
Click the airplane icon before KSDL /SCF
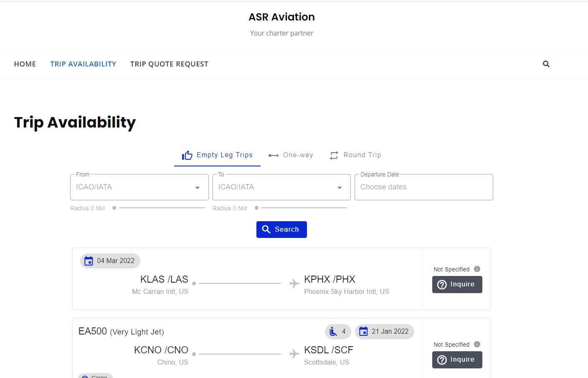tap(294, 354)
